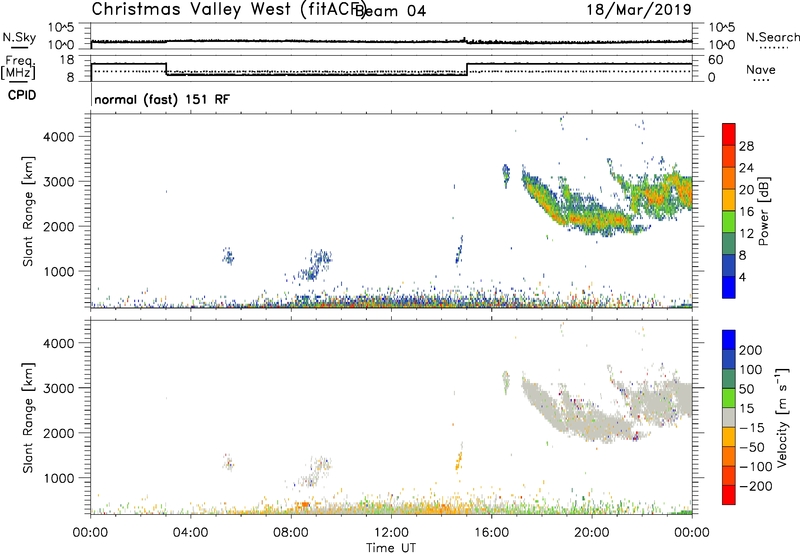This screenshot has width=800, height=554.
Task: Click the '60' Nave axis value
Action: tap(716, 60)
